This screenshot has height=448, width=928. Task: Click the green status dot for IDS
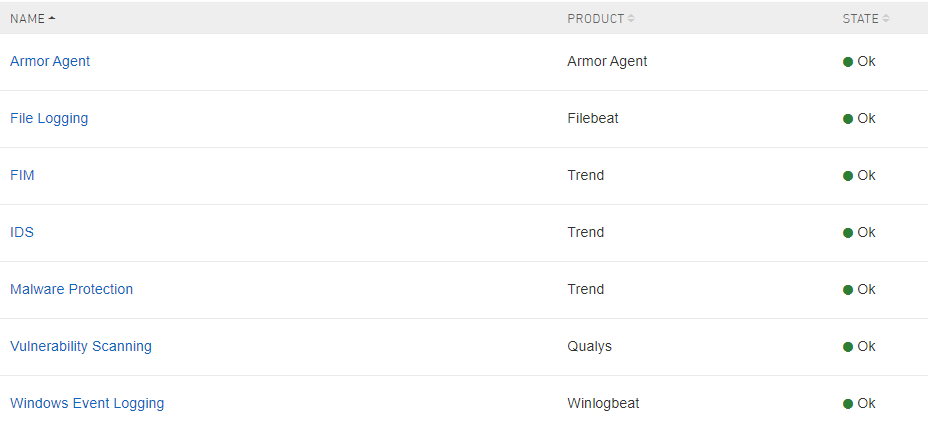point(848,233)
